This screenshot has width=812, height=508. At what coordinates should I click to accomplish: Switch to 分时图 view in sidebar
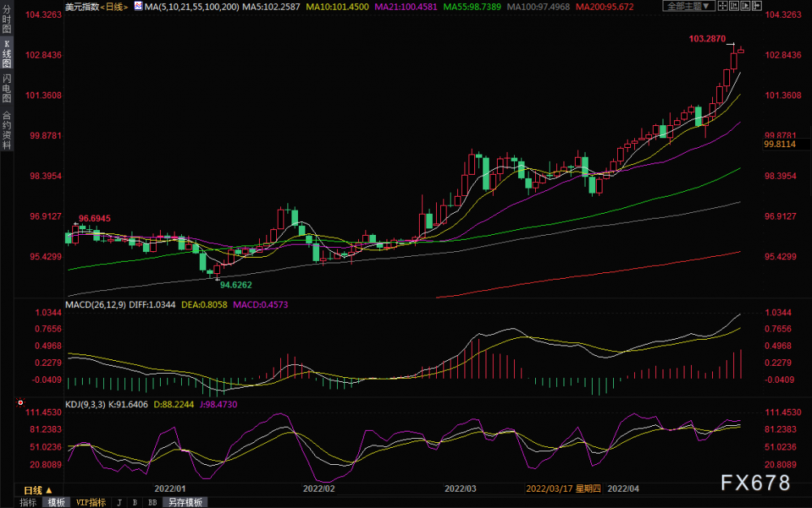(x=6, y=20)
